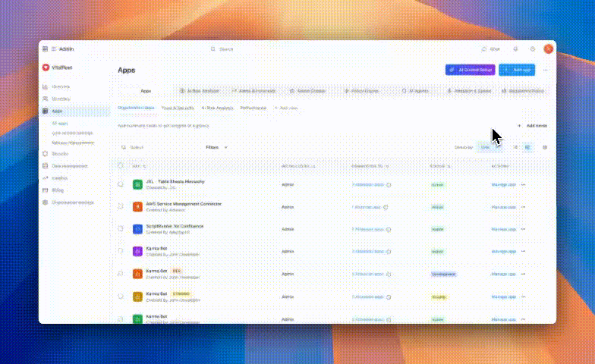Click the Staging status badge for Karma Bot STAGING
Screen dimensions: 595x364
[439, 297]
